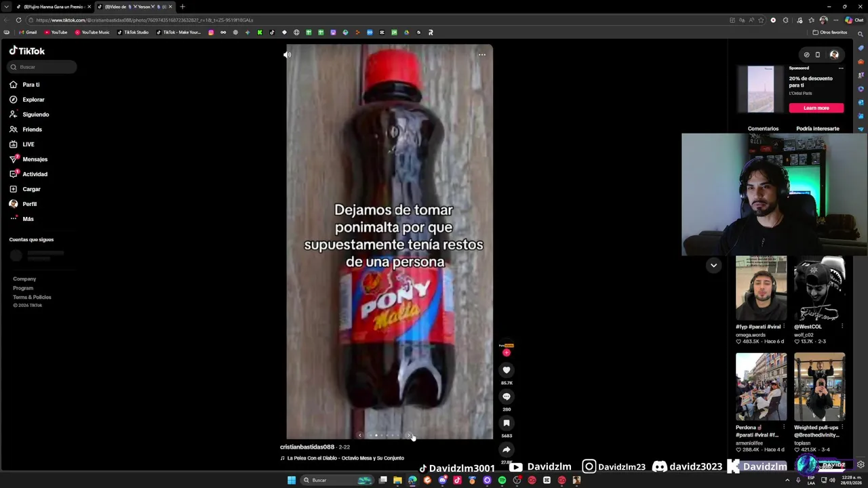The height and width of the screenshot is (488, 868).
Task: Open song La Pelea Con el Diablo
Action: coord(345,458)
